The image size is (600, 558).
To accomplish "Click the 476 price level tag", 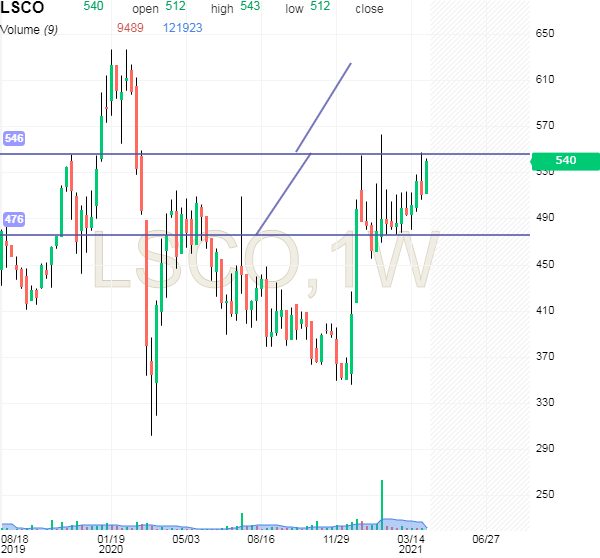I will pos(14,219).
